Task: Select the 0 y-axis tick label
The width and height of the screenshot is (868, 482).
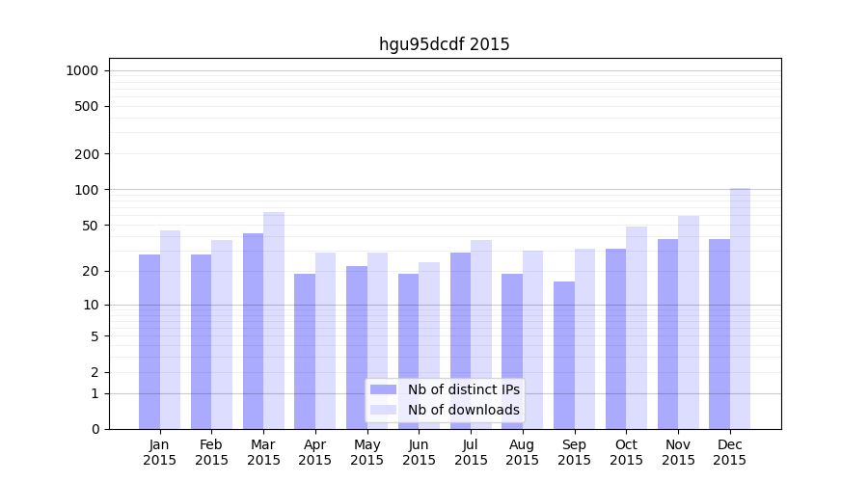Action: (x=95, y=429)
